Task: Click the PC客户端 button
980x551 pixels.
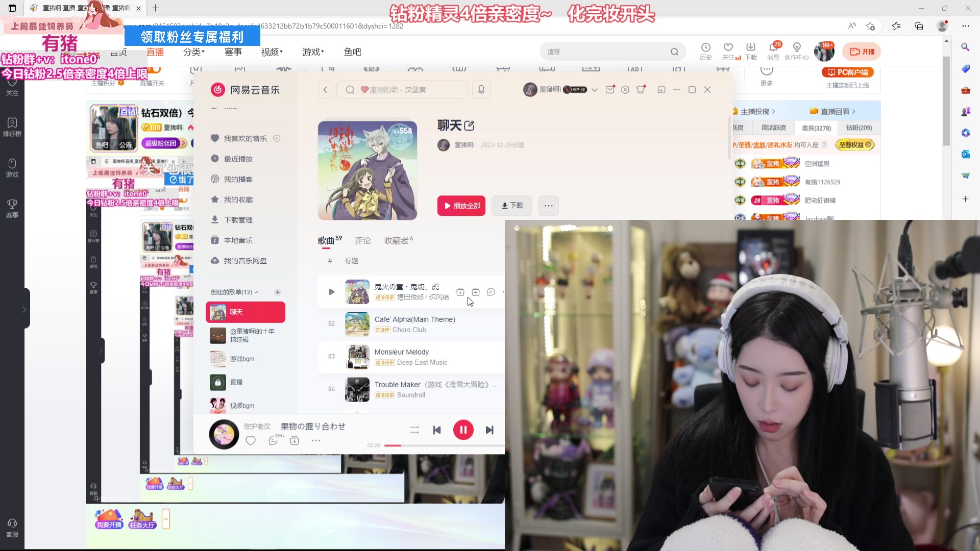Action: [x=848, y=72]
